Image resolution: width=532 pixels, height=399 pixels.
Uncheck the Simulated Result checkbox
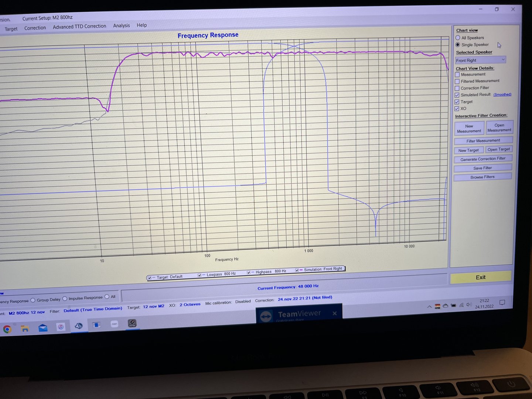tap(457, 95)
